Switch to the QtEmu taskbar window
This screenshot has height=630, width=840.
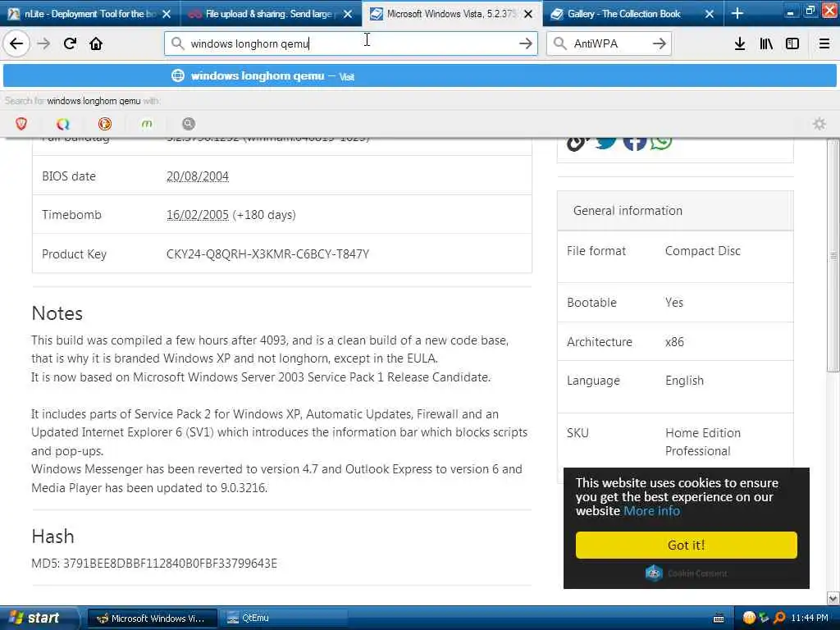tap(283, 619)
